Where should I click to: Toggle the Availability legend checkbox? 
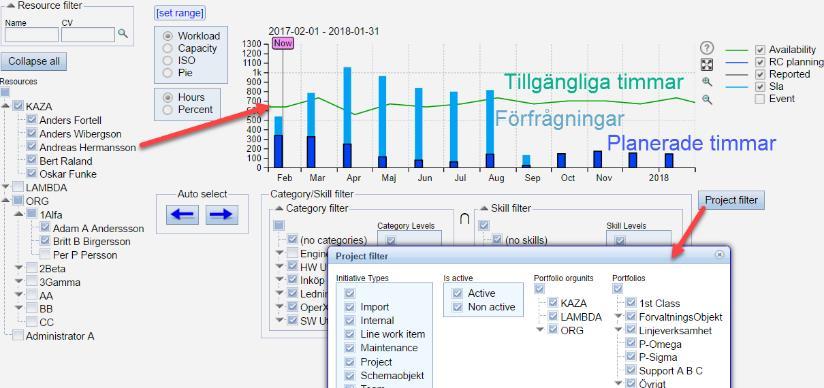pyautogui.click(x=760, y=50)
